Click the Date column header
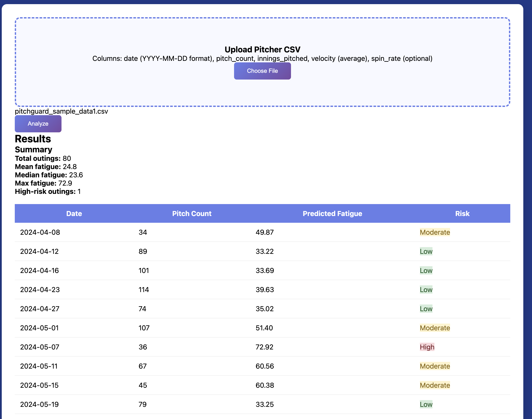Screen dimensions: 532x419 pyautogui.click(x=74, y=213)
